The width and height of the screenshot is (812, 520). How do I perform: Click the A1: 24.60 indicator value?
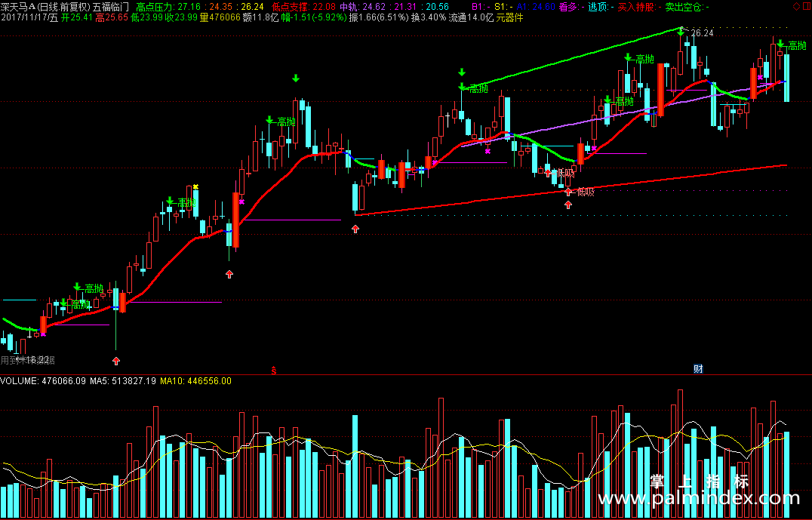[536, 7]
